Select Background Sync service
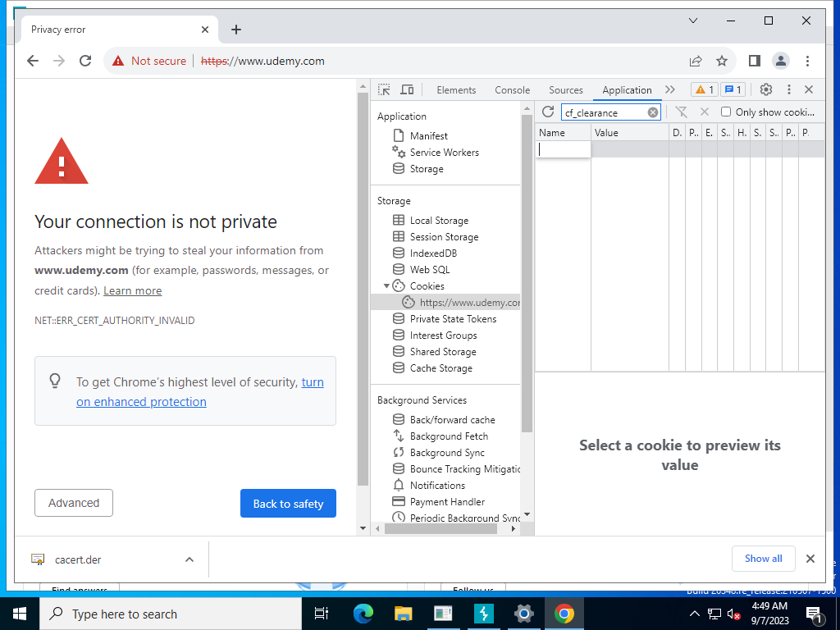Image resolution: width=840 pixels, height=630 pixels. pyautogui.click(x=447, y=453)
